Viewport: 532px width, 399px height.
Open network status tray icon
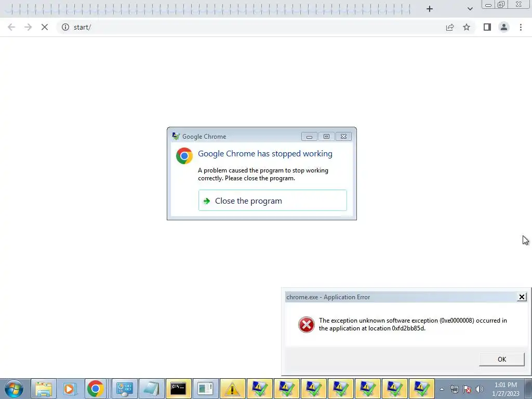point(454,389)
